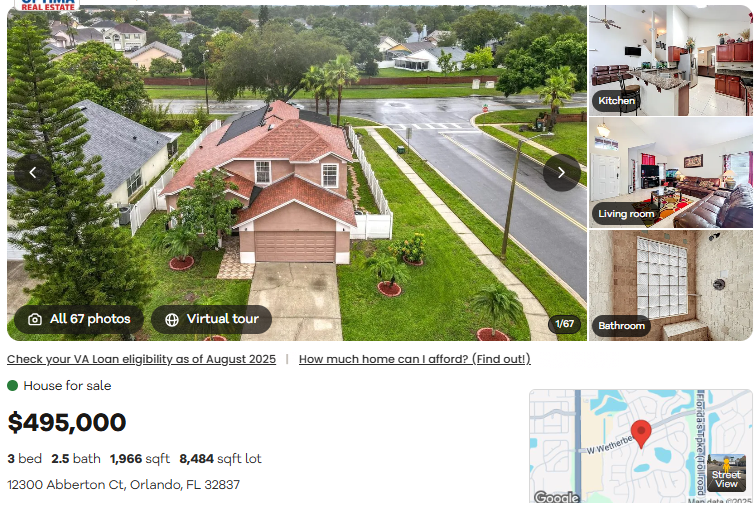Open the Bathroom photo thumbnail
The height and width of the screenshot is (506, 755).
coord(670,285)
